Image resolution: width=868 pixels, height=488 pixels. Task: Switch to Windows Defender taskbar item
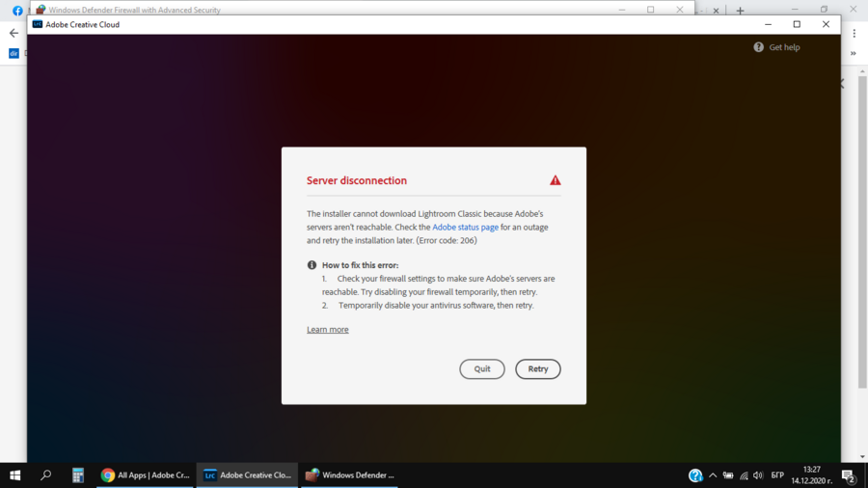coord(349,474)
